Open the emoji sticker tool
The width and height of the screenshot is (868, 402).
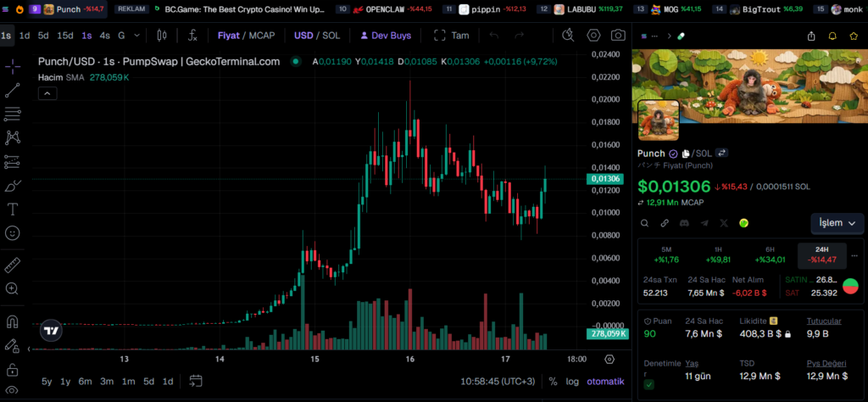(13, 232)
